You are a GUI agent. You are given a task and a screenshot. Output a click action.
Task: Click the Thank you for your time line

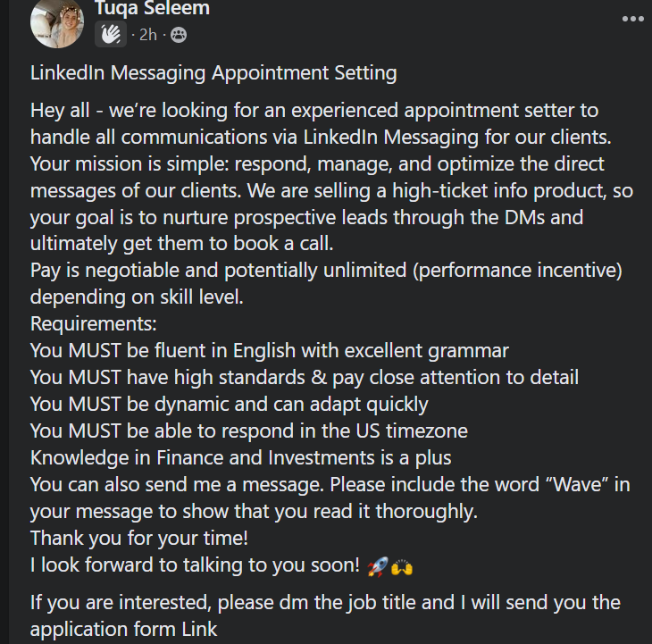[x=139, y=539]
